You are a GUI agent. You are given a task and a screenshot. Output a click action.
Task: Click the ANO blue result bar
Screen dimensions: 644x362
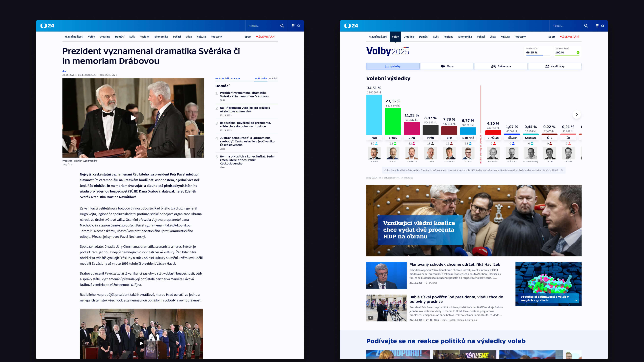pyautogui.click(x=374, y=115)
